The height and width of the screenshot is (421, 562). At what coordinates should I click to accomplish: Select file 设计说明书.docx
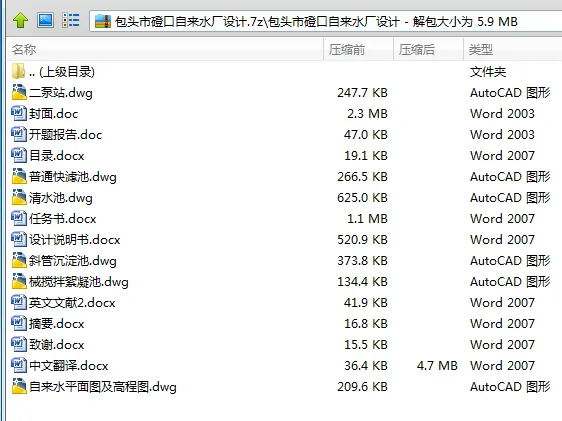75,240
